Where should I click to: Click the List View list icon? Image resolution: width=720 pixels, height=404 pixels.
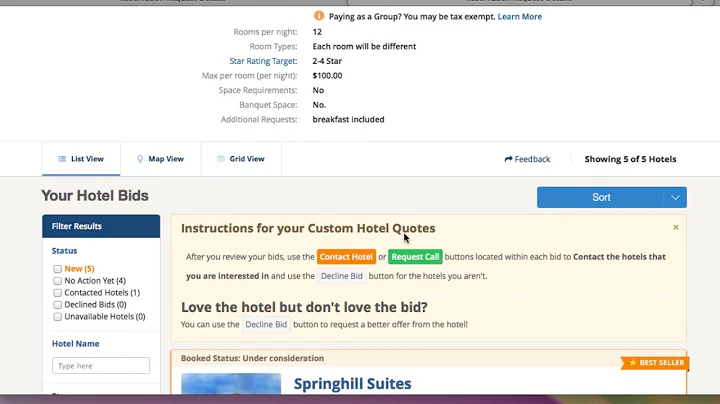pyautogui.click(x=62, y=159)
